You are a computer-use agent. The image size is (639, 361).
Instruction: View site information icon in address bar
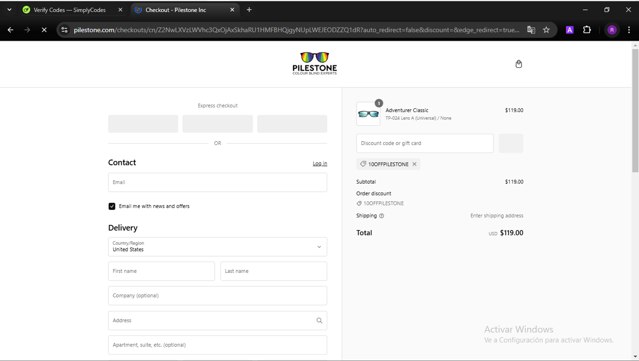click(64, 30)
